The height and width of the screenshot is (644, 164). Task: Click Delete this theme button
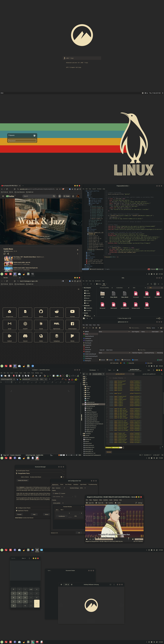point(23,481)
